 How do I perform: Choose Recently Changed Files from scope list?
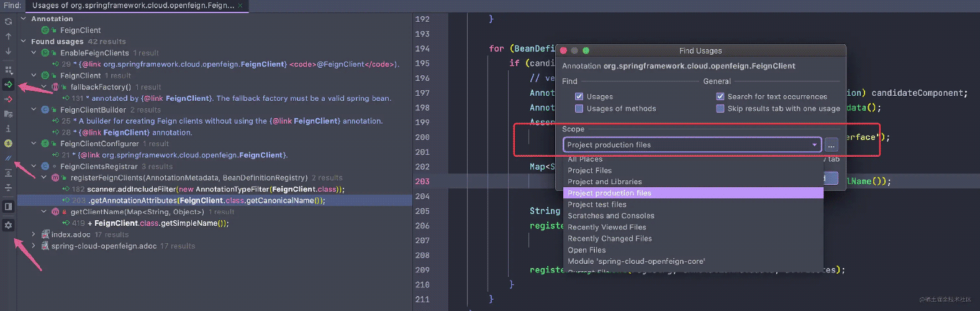tap(609, 238)
